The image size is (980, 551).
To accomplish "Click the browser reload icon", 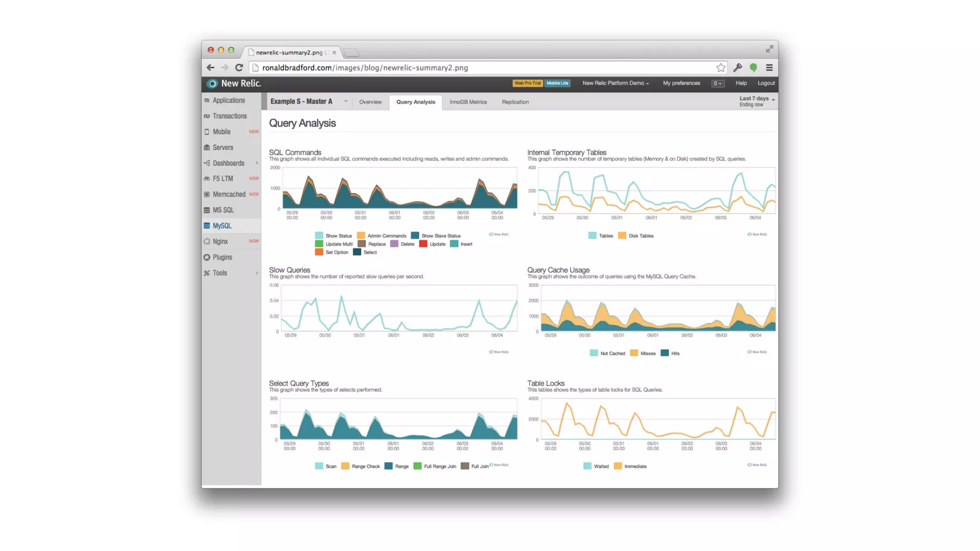I will (239, 67).
